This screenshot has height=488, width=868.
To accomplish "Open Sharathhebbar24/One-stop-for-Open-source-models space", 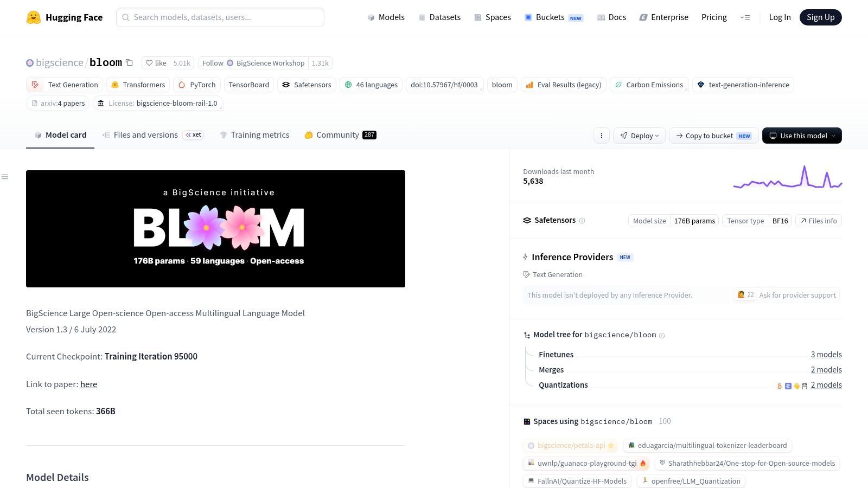I will coord(746,464).
